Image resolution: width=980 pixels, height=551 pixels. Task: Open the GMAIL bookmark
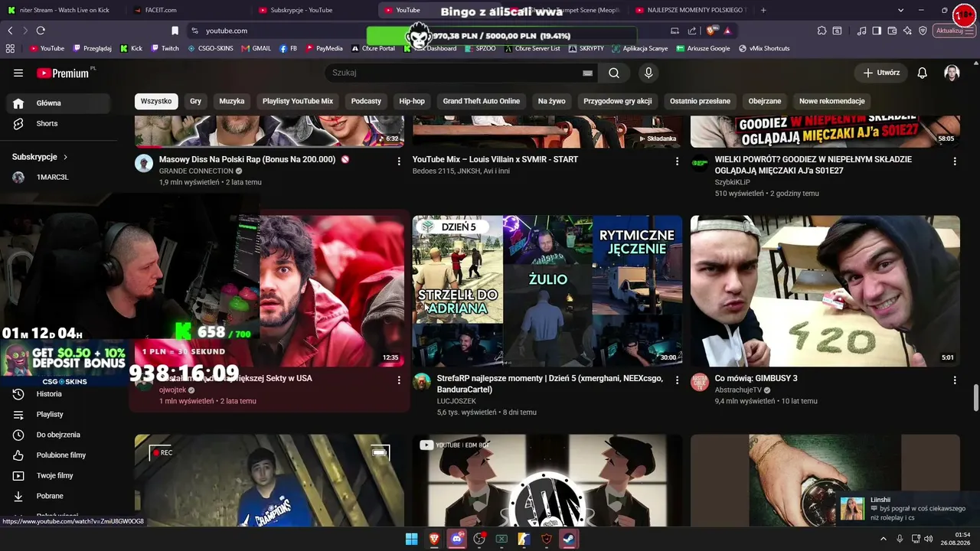[256, 48]
